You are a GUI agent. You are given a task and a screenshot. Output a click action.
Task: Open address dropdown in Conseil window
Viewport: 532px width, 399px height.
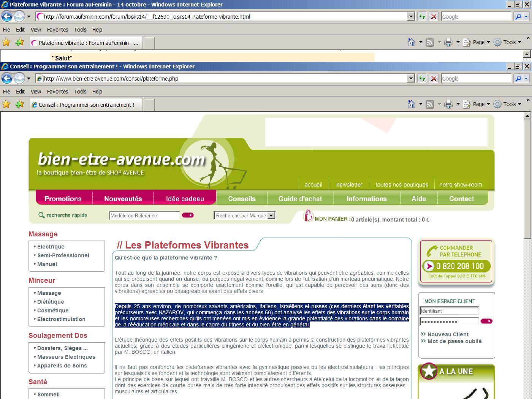point(411,78)
